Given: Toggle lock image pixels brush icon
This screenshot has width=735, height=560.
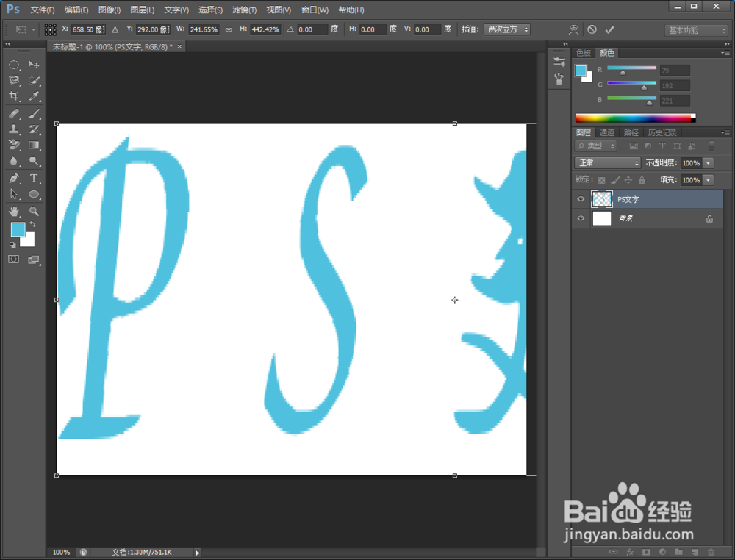Looking at the screenshot, I should click(615, 180).
